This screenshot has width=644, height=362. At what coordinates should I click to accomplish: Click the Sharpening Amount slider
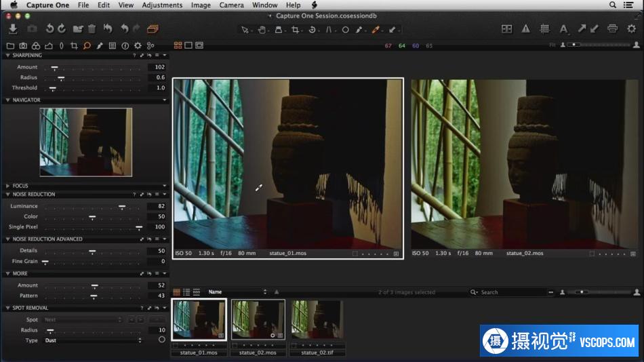[93, 67]
